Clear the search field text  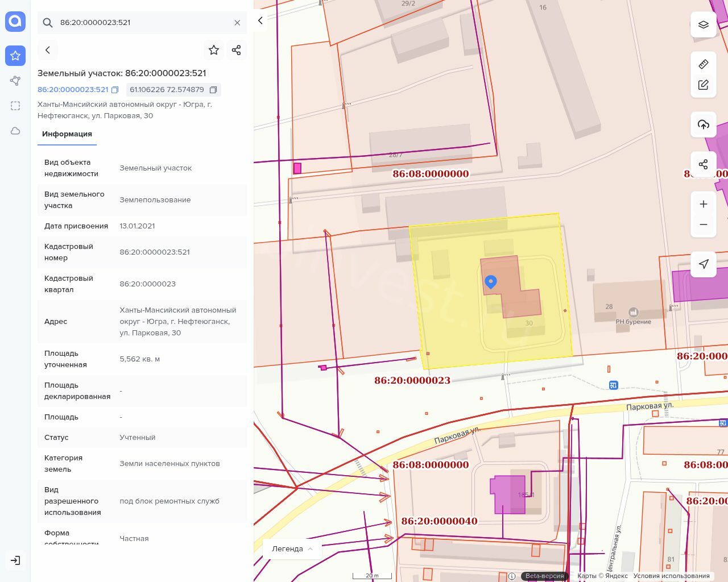pos(237,23)
